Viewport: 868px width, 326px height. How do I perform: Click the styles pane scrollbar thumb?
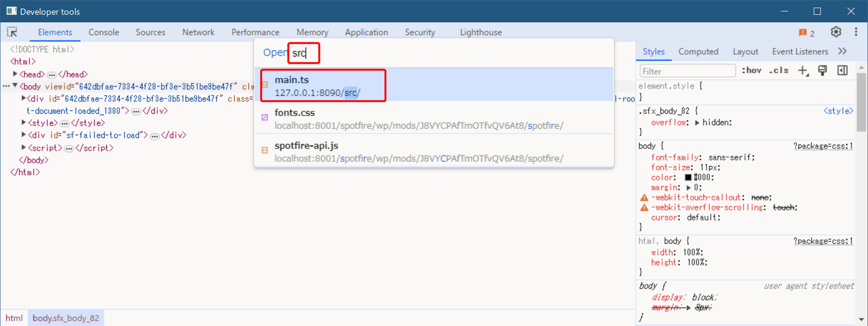(x=861, y=102)
